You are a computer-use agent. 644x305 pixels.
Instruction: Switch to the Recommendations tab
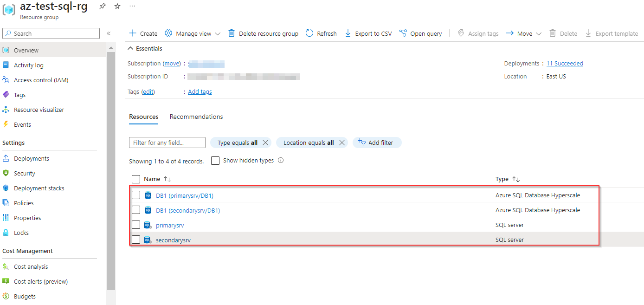click(196, 117)
